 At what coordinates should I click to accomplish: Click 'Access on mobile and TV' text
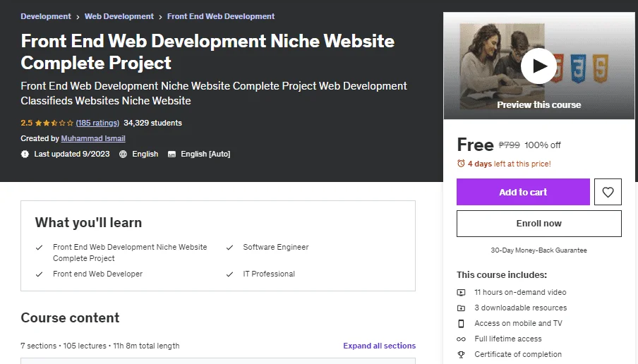click(x=518, y=323)
